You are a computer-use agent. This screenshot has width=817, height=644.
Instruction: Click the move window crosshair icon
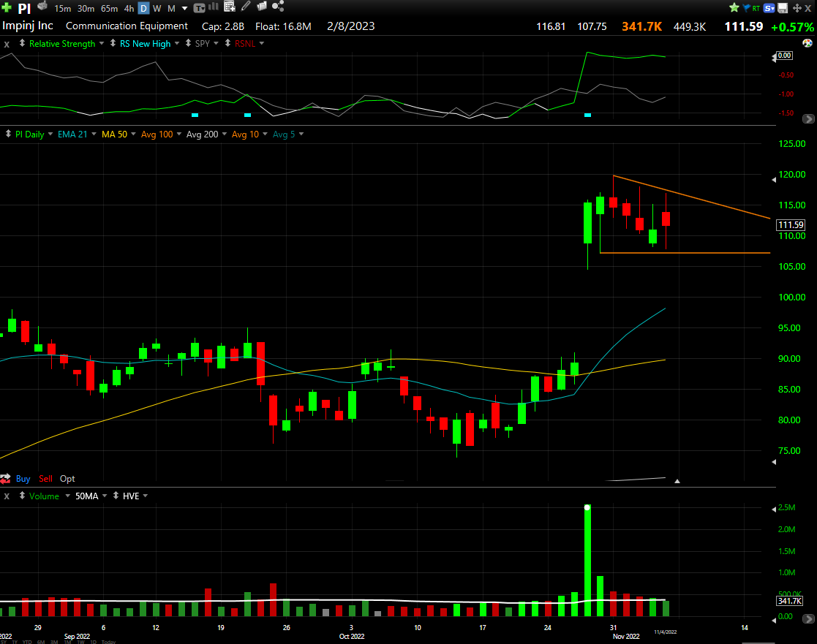797,8
